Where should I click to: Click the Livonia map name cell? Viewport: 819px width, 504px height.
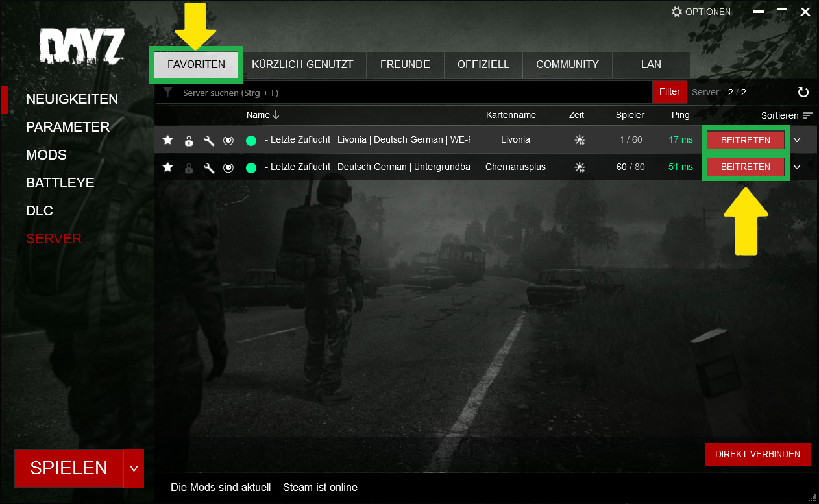515,139
